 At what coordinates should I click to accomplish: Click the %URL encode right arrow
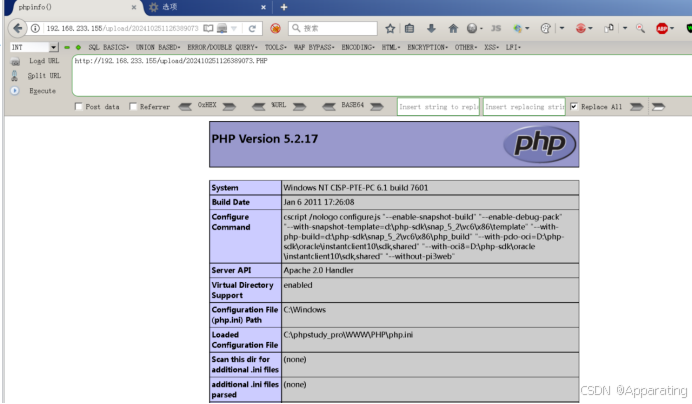(x=299, y=107)
